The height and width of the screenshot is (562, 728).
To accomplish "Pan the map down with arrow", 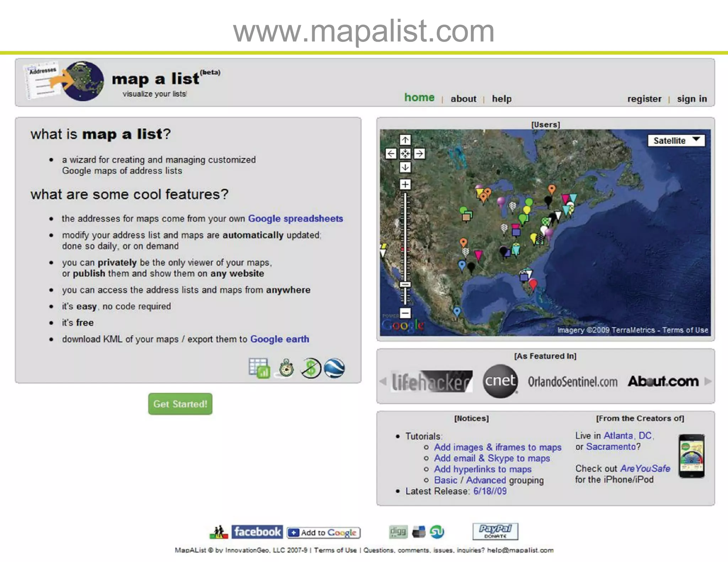I will (405, 167).
